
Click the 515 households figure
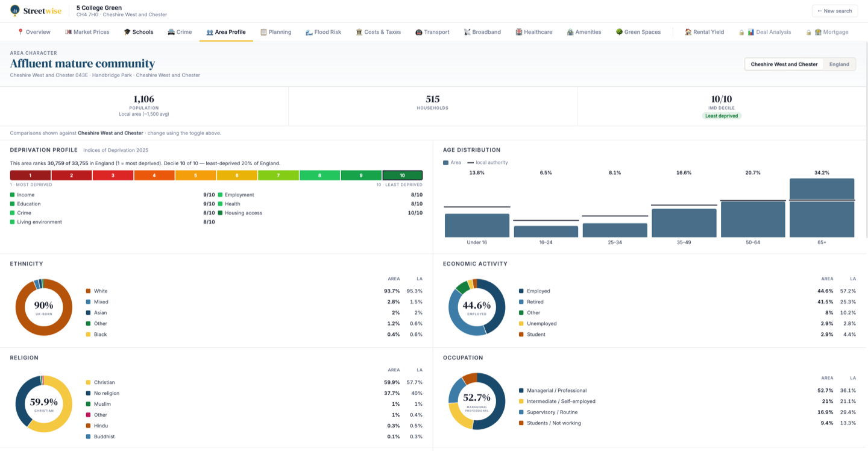[x=433, y=99]
